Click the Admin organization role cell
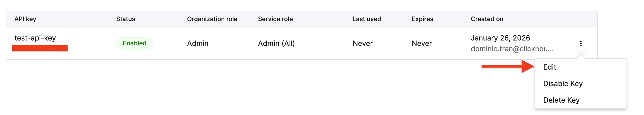This screenshot has height=115, width=644. pos(198,43)
